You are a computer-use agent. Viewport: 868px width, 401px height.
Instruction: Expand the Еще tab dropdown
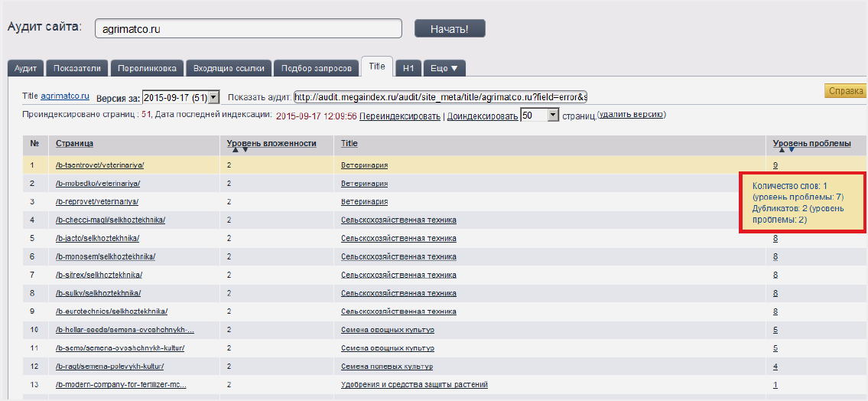tap(444, 68)
